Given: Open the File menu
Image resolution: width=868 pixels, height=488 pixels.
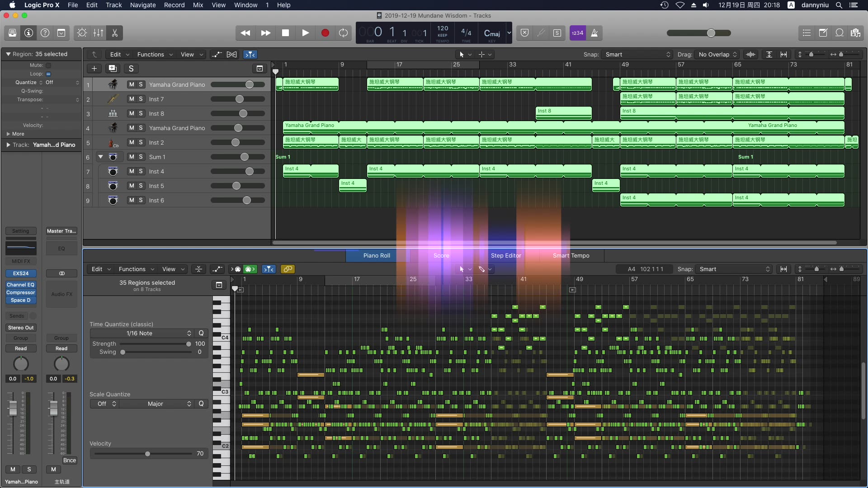Looking at the screenshot, I should [x=73, y=5].
